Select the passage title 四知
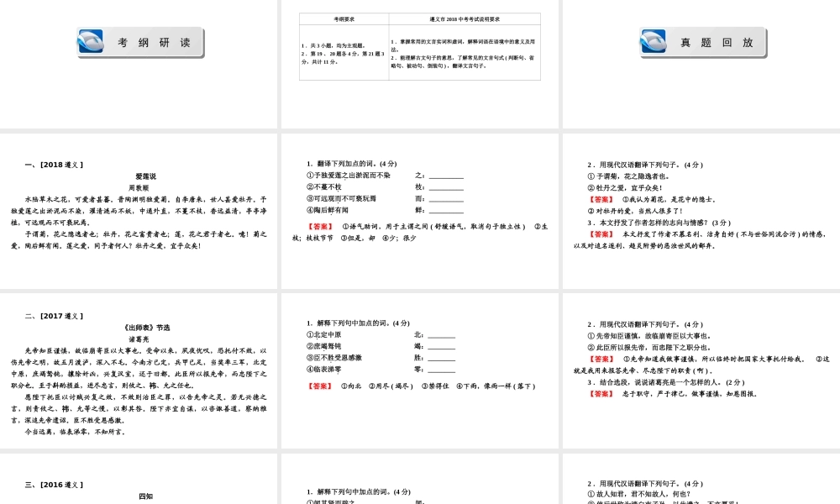 145,497
